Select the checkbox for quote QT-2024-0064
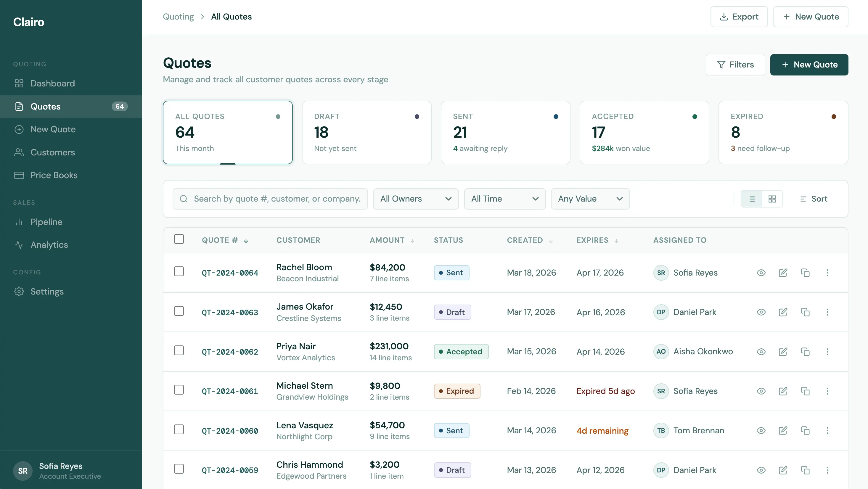 (x=179, y=271)
